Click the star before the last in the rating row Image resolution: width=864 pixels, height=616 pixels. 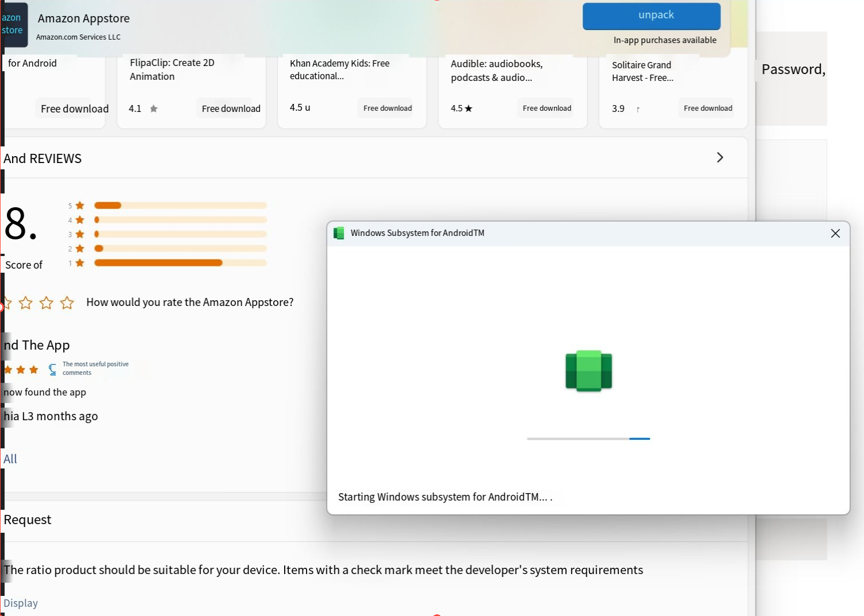(x=47, y=303)
